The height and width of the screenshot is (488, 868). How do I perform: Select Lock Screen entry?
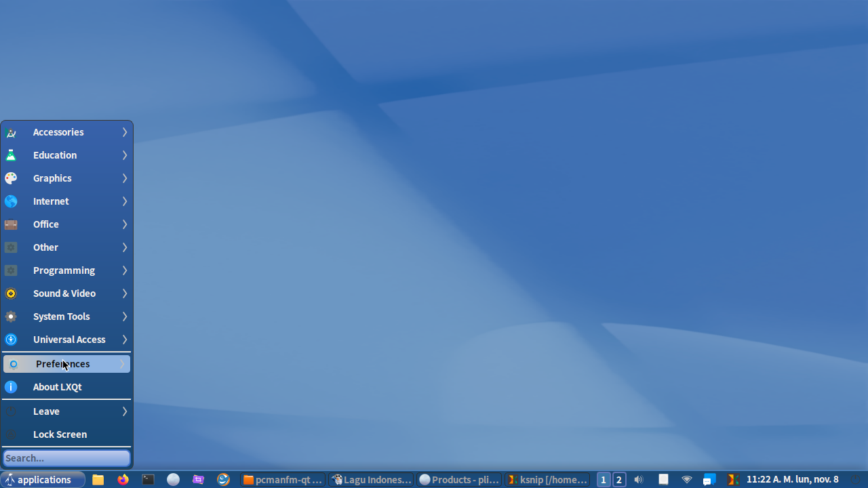tap(66, 434)
